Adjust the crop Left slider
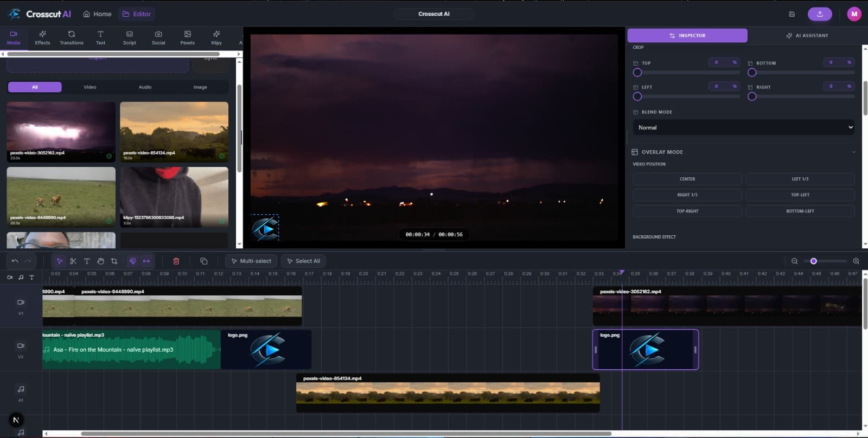Image resolution: width=868 pixels, height=438 pixels. point(686,96)
